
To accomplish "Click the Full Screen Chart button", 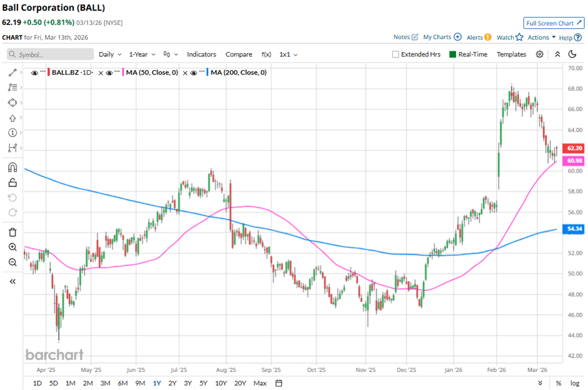I will 554,23.
